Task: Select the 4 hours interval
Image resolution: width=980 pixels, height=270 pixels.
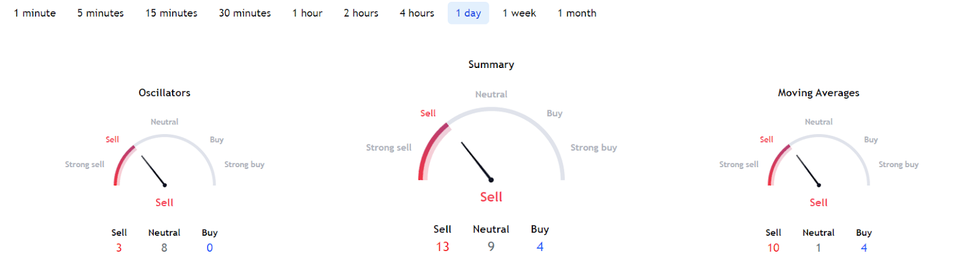Action: pyautogui.click(x=417, y=13)
